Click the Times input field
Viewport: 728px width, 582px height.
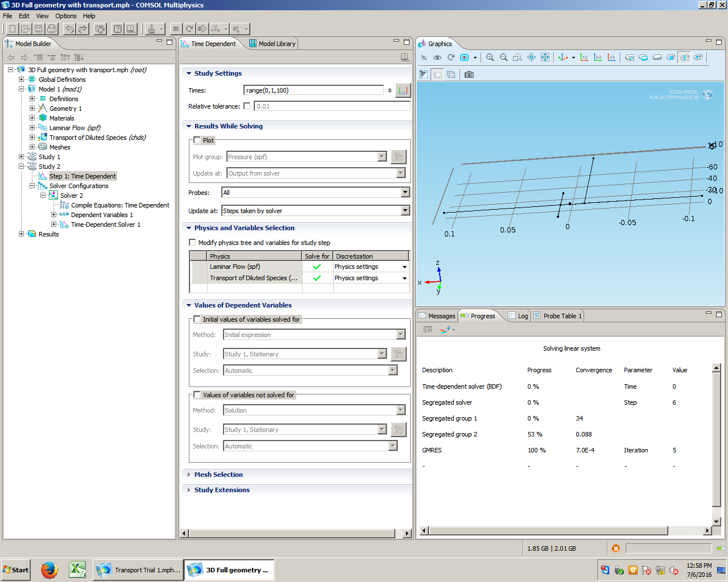click(313, 90)
